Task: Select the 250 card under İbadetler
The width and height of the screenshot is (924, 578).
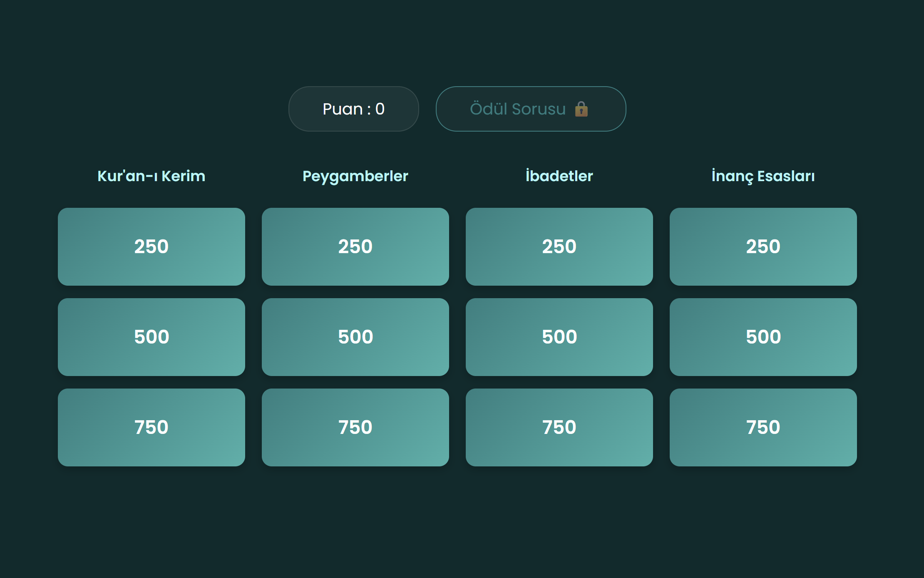Action: 559,247
